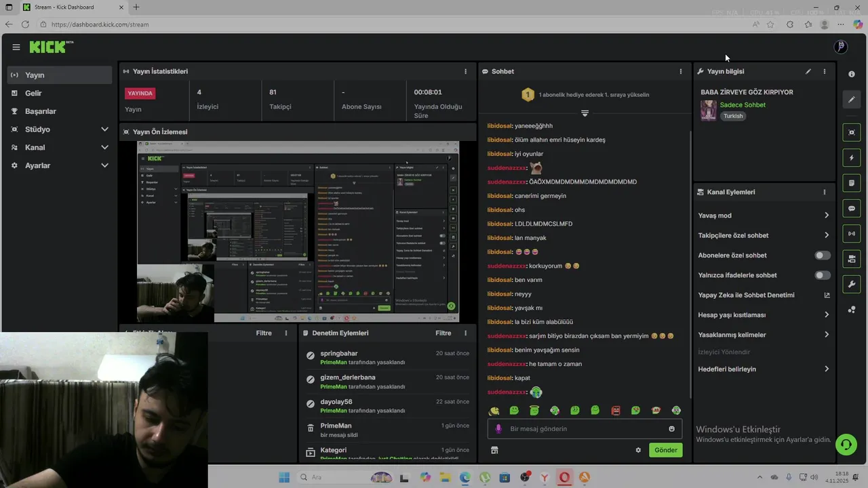Toggle Yalnızca ifadelerle sohbet switch
Screen dimensions: 868x488
pyautogui.click(x=823, y=275)
